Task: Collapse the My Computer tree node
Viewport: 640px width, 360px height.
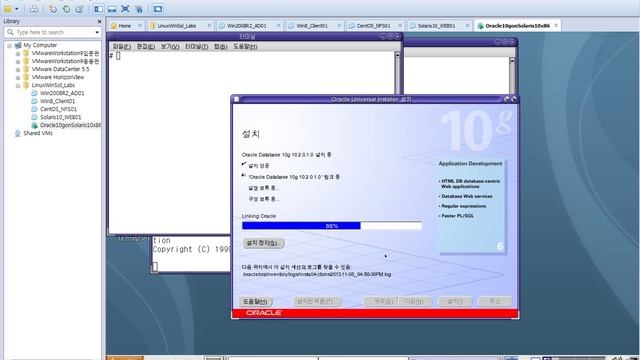Action: tap(9, 45)
